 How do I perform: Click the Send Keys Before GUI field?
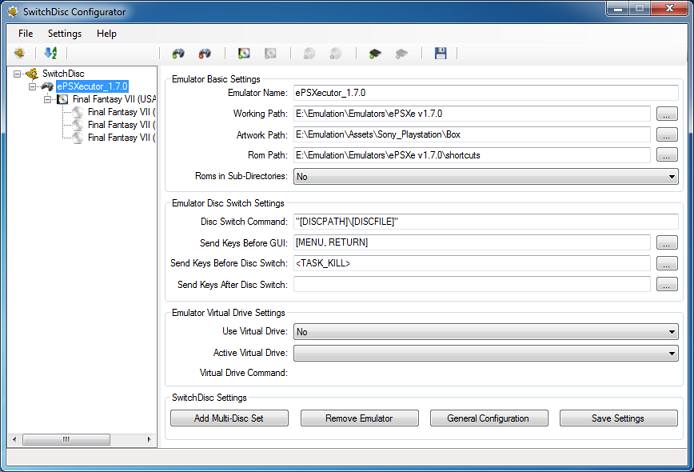[472, 243]
